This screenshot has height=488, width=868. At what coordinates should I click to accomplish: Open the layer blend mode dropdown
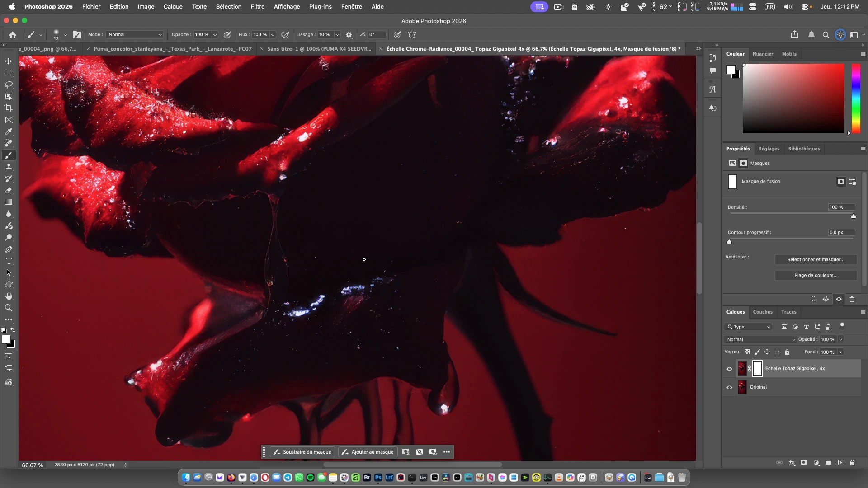click(760, 339)
